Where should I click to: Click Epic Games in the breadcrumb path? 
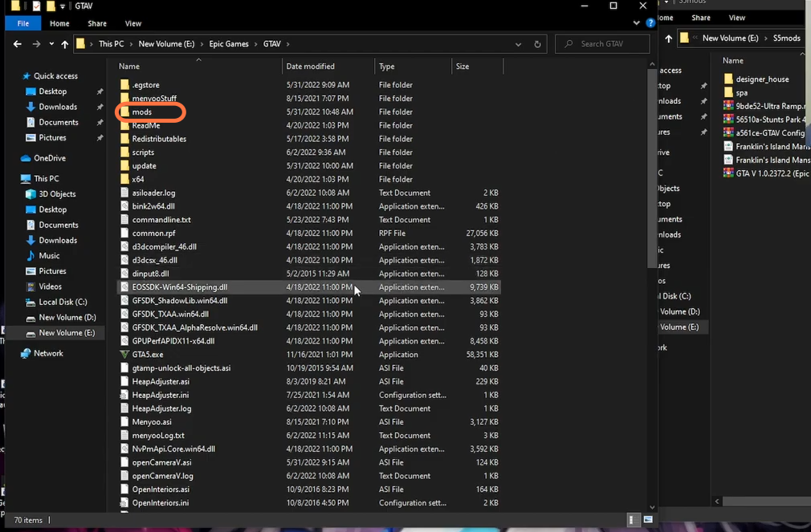[229, 44]
